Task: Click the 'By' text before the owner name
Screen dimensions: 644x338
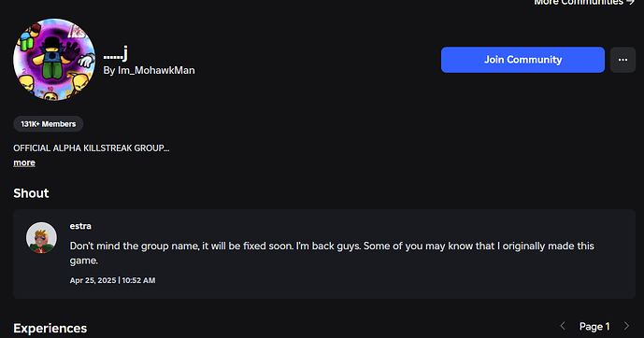Action: click(x=109, y=71)
